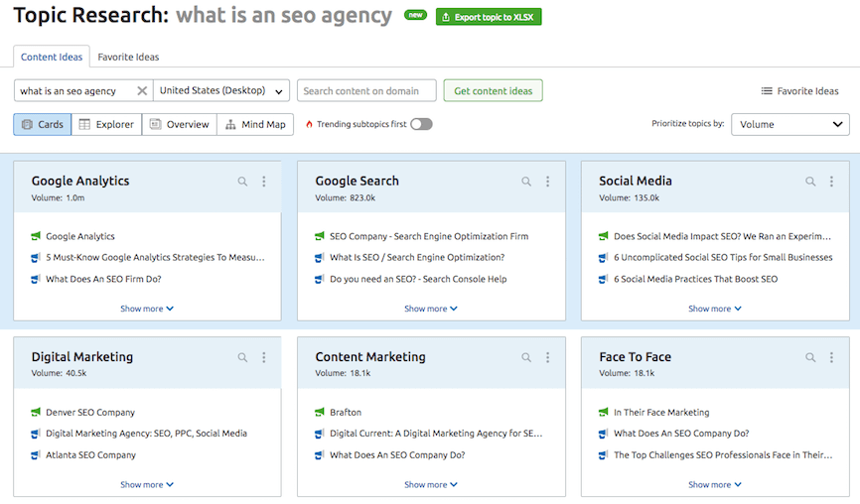Open headline What Is SEO / Search Engine Optimization?
Viewport: 860px width, 504px height.
pyautogui.click(x=417, y=258)
